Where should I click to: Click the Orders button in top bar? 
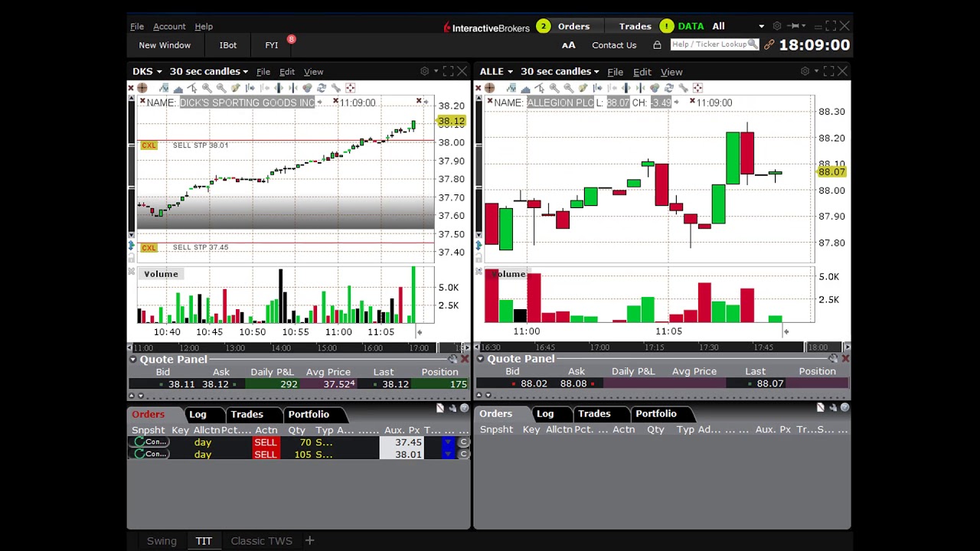coord(573,26)
